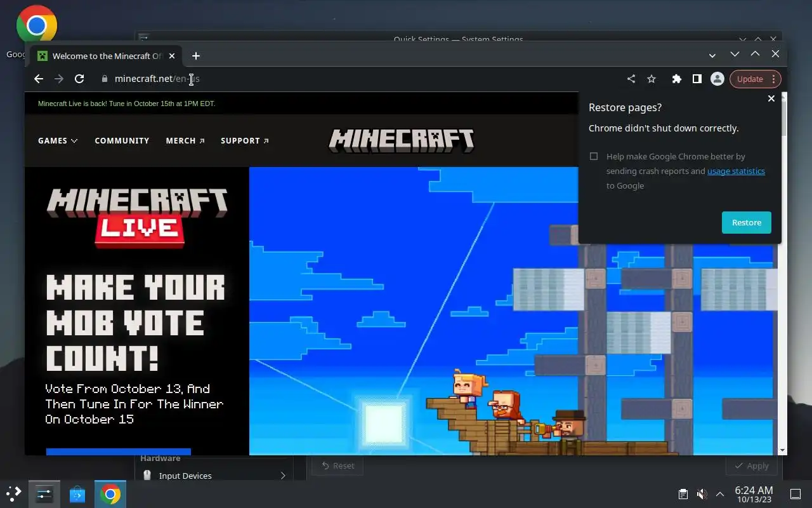Open the clock showing 6:24 AM
Viewport: 812px width, 508px height.
tap(754, 494)
